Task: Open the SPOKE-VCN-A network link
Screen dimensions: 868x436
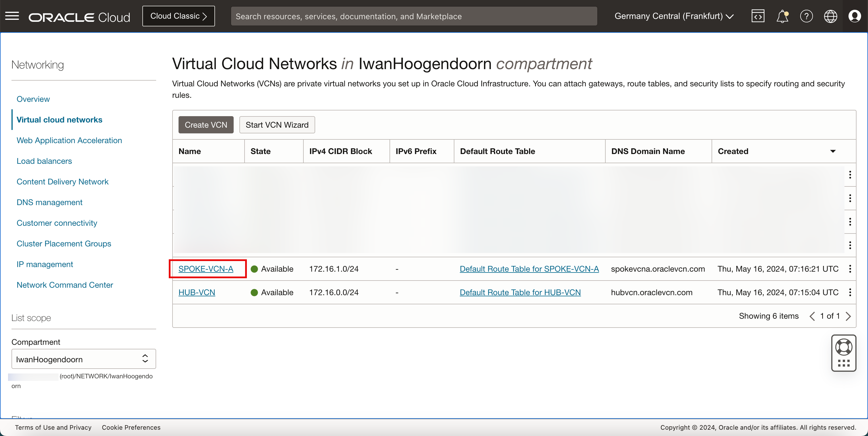Action: [x=206, y=269]
